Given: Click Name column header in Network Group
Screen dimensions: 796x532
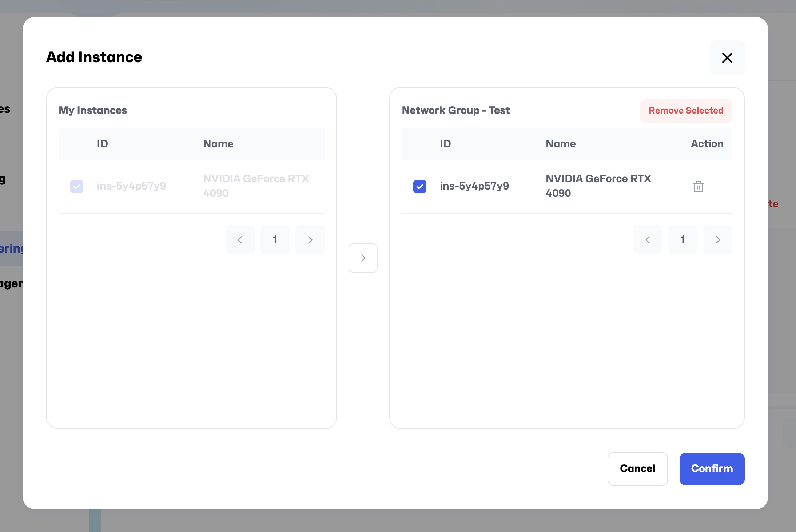Looking at the screenshot, I should [561, 144].
